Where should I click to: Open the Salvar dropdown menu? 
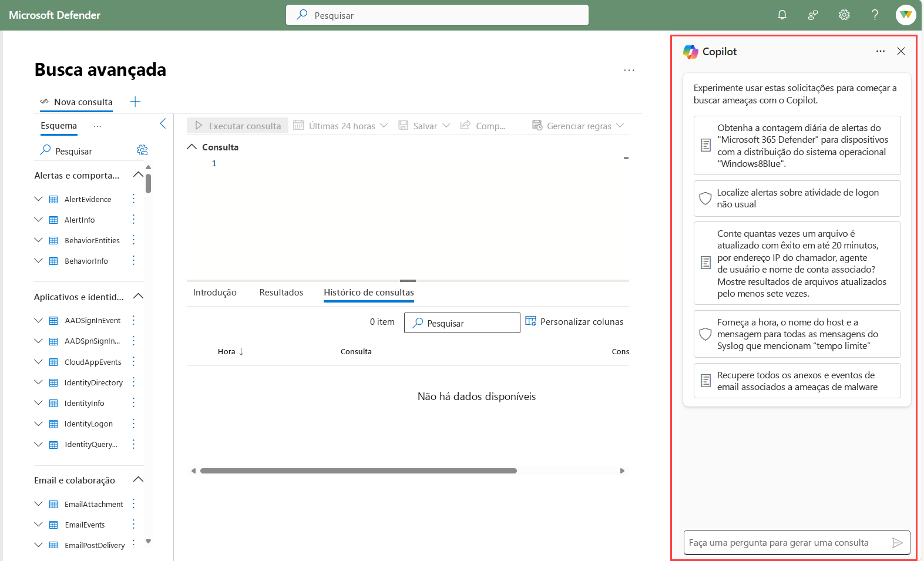(424, 126)
